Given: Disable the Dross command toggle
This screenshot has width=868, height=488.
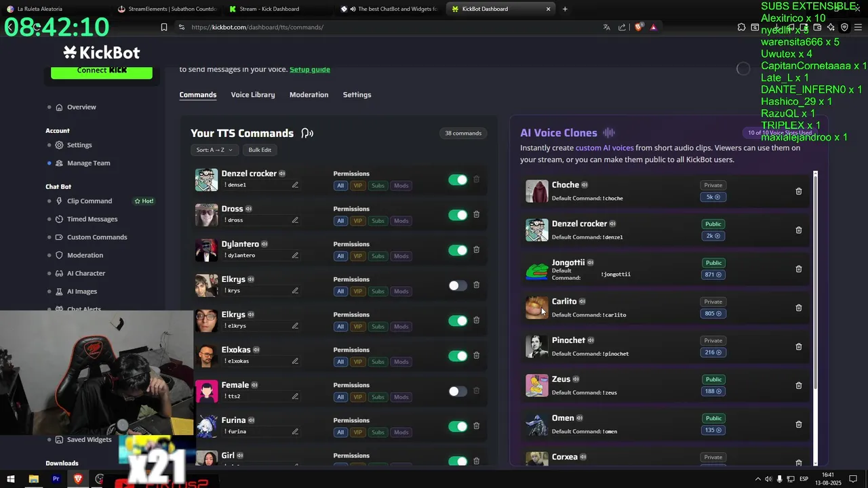Looking at the screenshot, I should point(458,215).
